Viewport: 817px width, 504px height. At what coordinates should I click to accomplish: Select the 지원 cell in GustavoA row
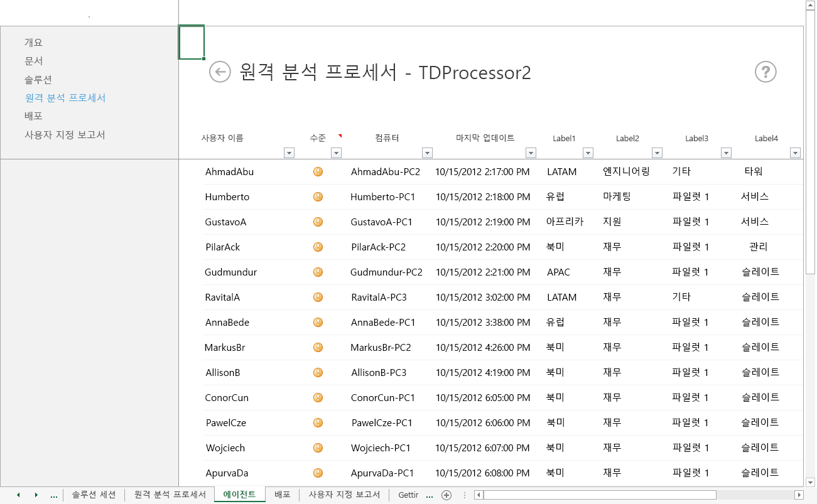(x=612, y=222)
